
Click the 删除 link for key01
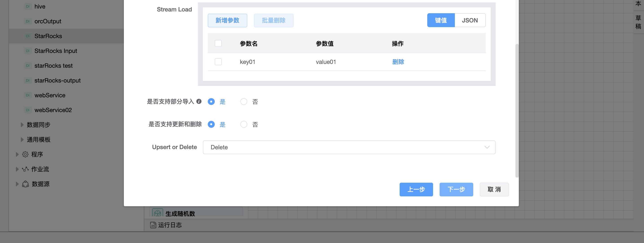click(x=398, y=62)
